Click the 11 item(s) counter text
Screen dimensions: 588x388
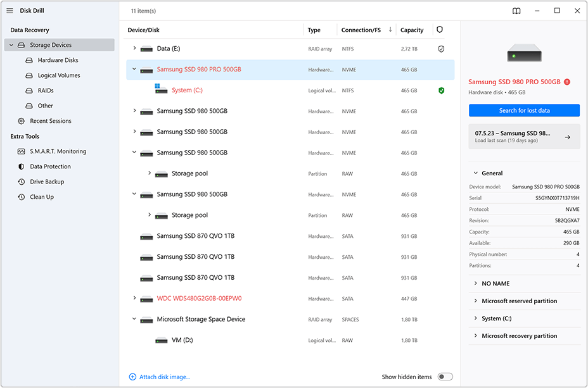point(143,11)
